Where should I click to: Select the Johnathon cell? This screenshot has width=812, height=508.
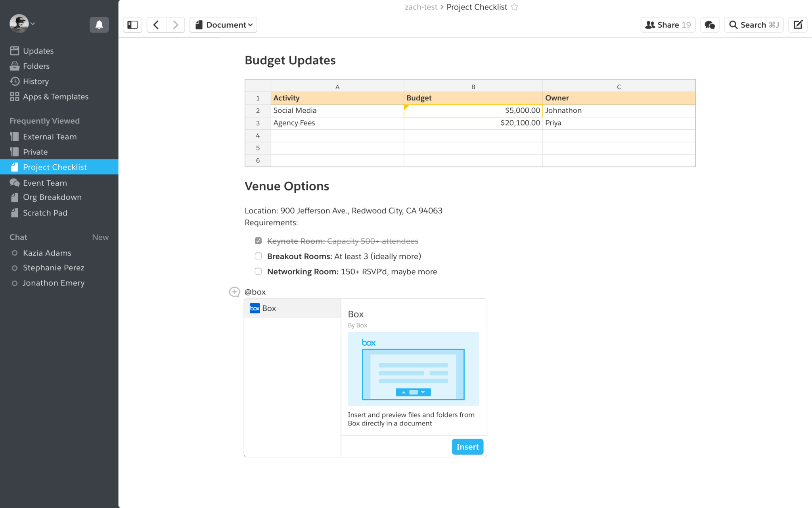click(619, 111)
